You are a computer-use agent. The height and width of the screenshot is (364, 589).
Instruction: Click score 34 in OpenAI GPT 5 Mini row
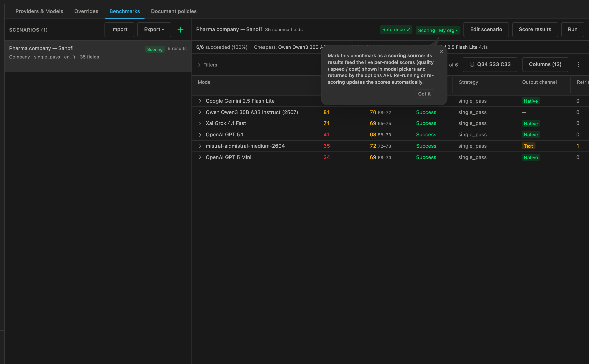326,157
